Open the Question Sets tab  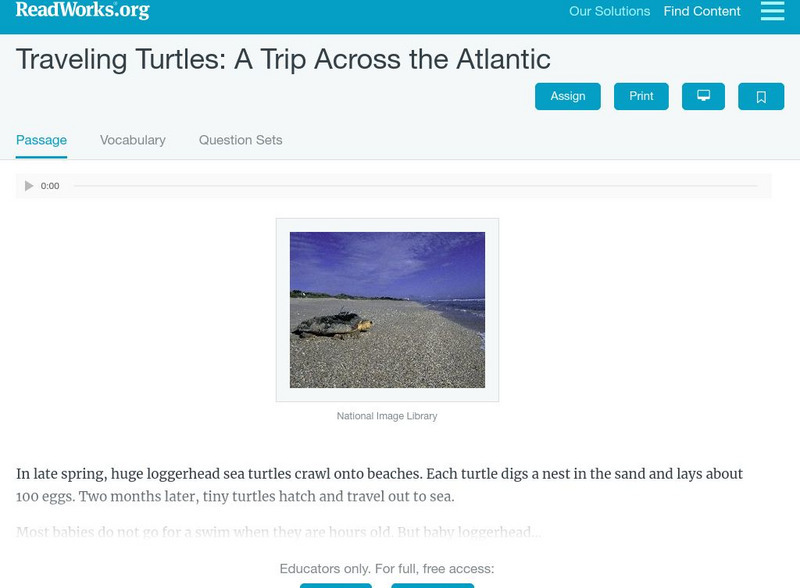click(x=240, y=140)
